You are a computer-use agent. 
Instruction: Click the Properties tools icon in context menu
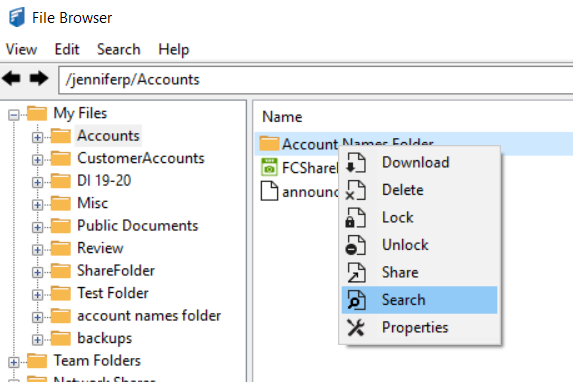[x=356, y=328]
